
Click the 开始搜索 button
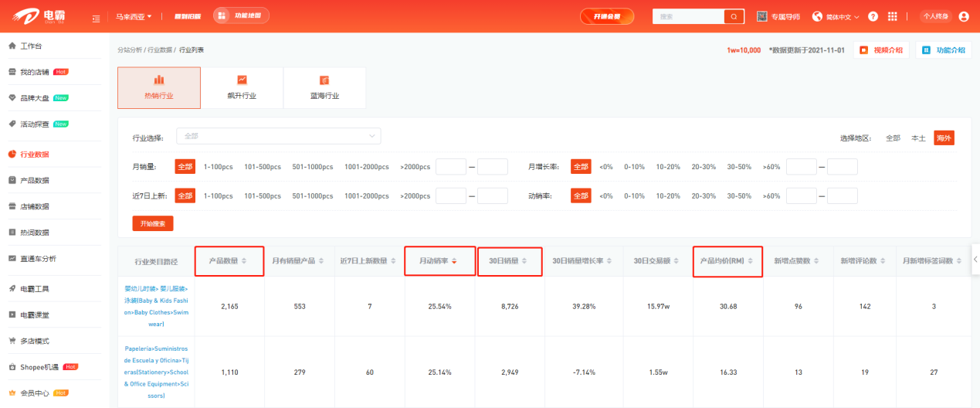(x=153, y=223)
